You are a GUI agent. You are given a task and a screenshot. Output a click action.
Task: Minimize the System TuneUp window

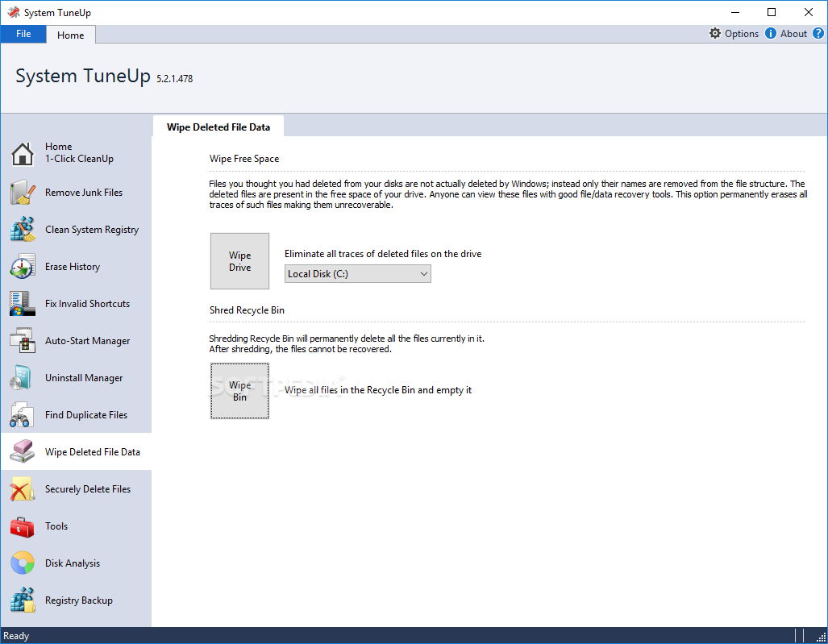pyautogui.click(x=735, y=12)
